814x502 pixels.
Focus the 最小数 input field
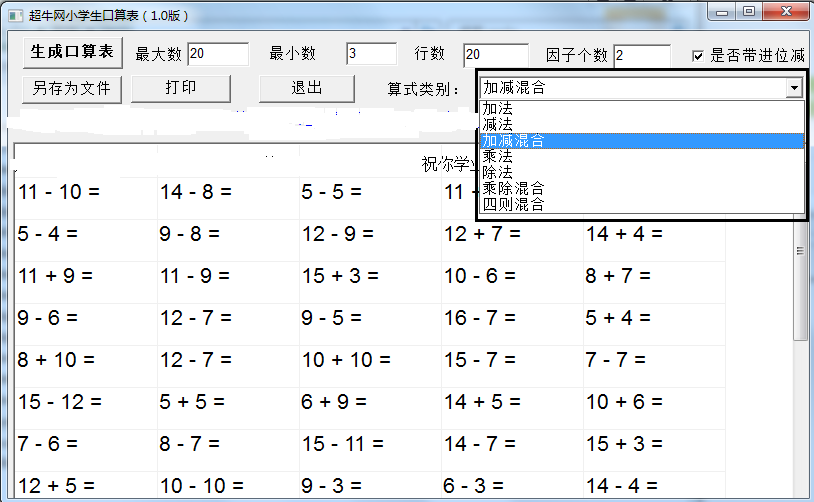tap(371, 53)
